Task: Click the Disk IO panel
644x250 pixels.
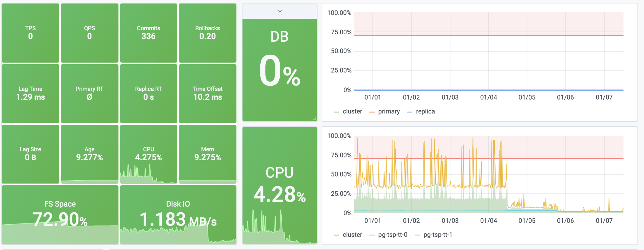Action: coord(178,215)
